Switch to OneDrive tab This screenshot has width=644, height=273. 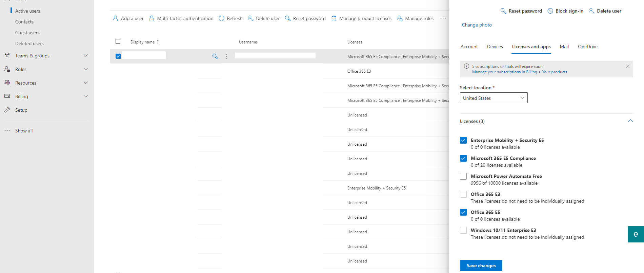tap(588, 47)
